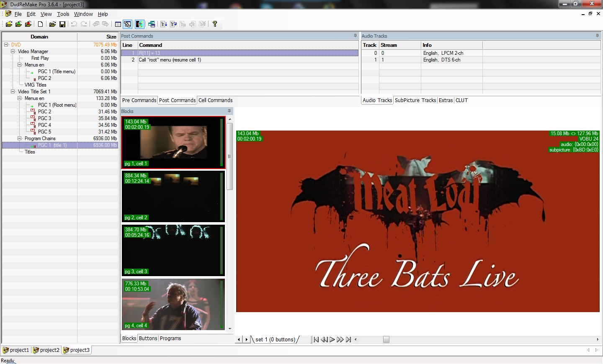Click the Redo arrow toolbar icon
This screenshot has width=603, height=364.
(x=84, y=24)
